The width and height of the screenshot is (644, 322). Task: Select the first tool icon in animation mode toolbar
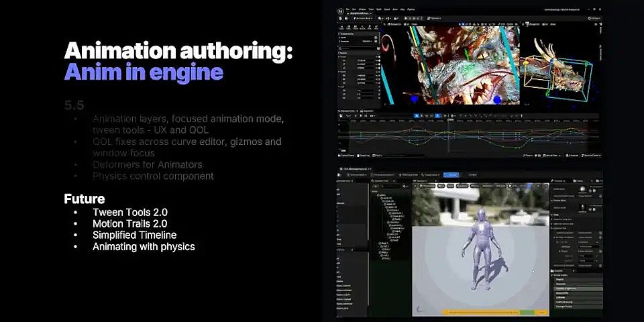point(341,26)
